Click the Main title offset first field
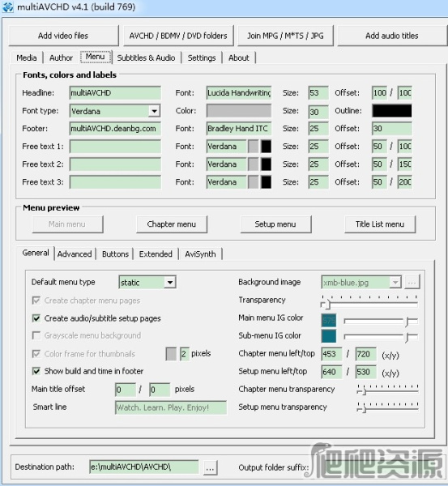Screen dimensions: 448x486 (126, 390)
